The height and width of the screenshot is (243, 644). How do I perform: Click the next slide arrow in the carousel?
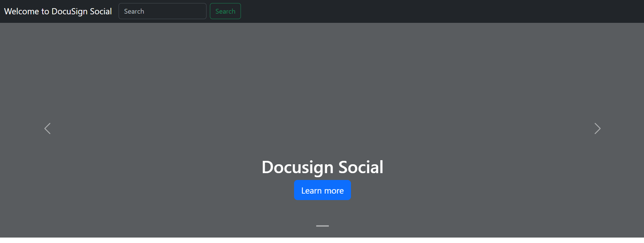[597, 128]
